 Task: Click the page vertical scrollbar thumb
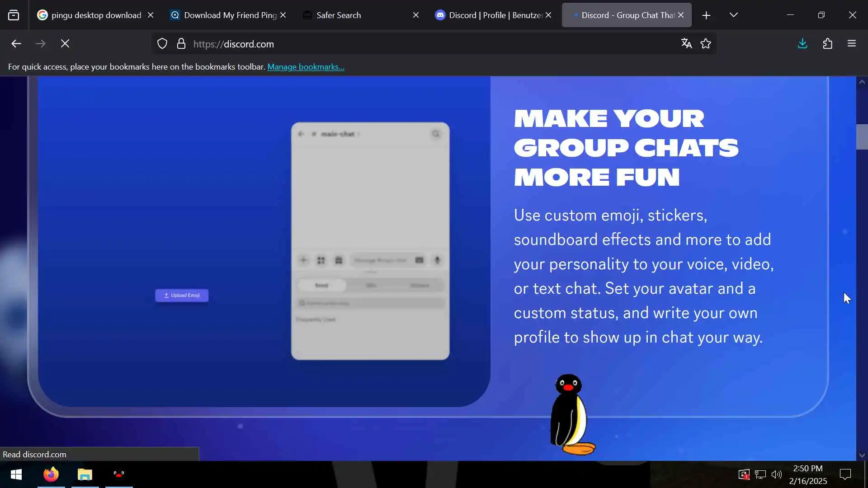(x=862, y=136)
